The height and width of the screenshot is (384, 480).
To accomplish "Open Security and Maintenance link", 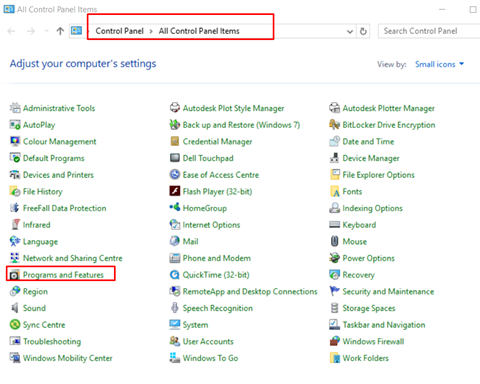I will click(x=388, y=291).
